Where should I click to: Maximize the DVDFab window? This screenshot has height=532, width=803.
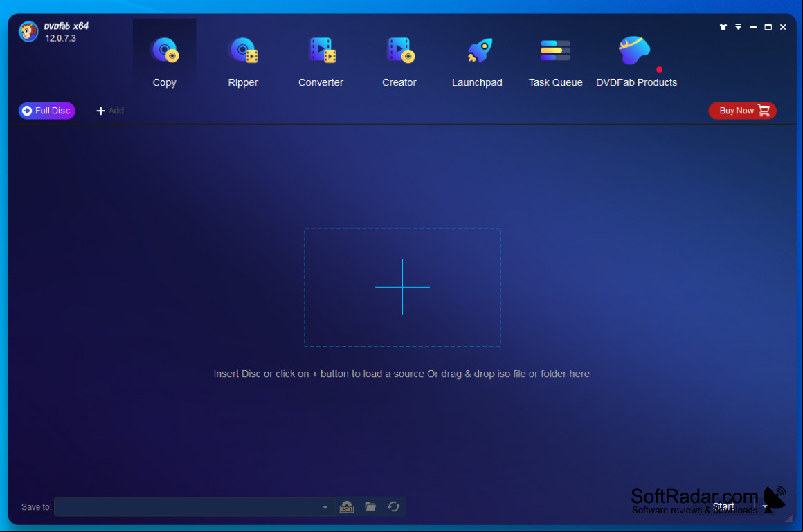(768, 27)
